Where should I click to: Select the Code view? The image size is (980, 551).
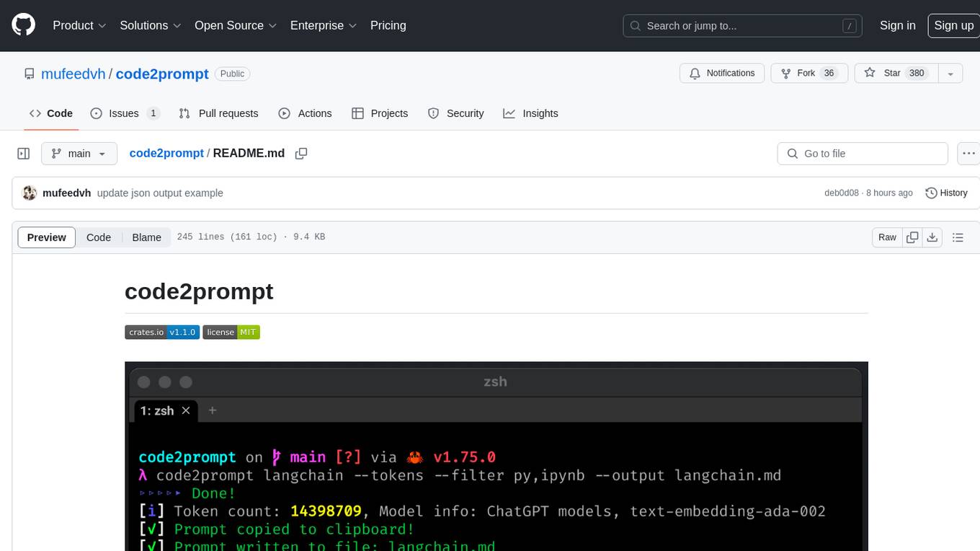click(99, 237)
